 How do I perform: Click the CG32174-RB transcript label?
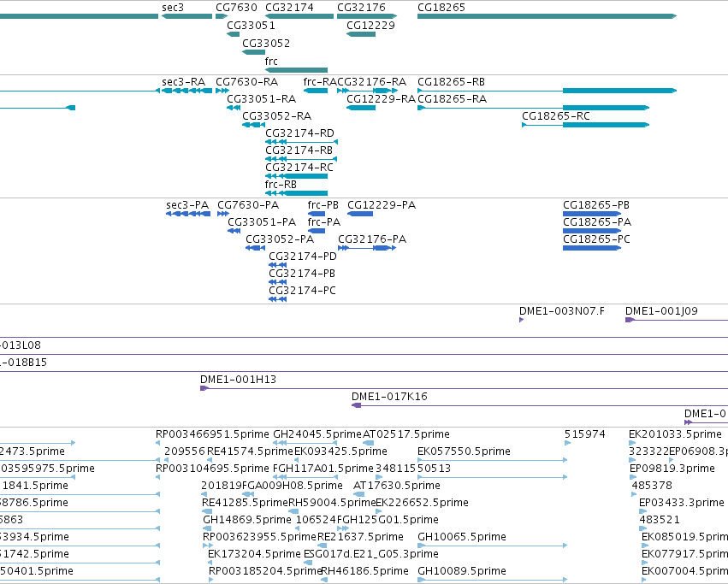tap(299, 150)
